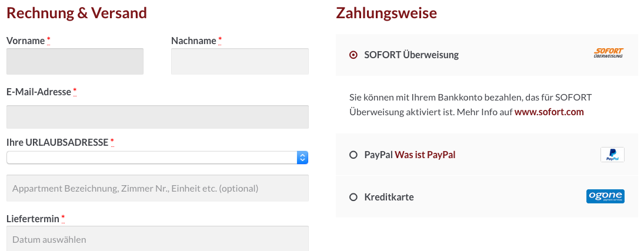Image resolution: width=644 pixels, height=251 pixels.
Task: Click the Appartment Bezeichnung optional field
Action: tap(157, 188)
